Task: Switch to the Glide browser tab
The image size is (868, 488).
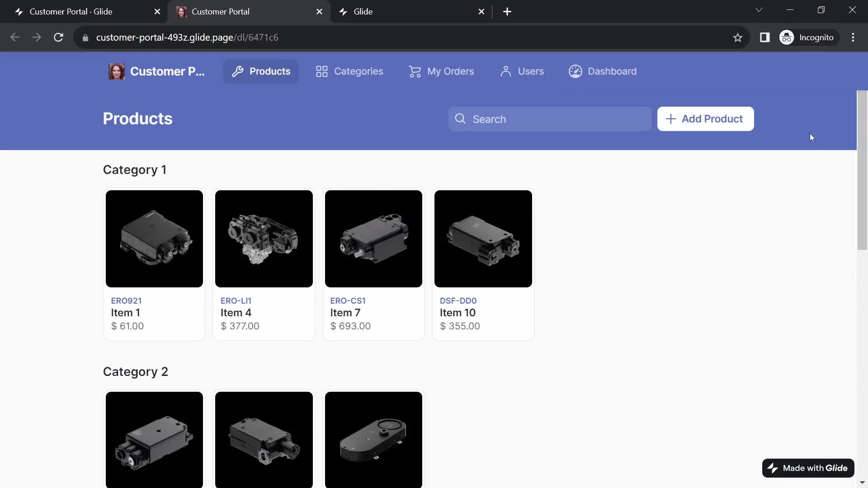Action: pyautogui.click(x=411, y=12)
